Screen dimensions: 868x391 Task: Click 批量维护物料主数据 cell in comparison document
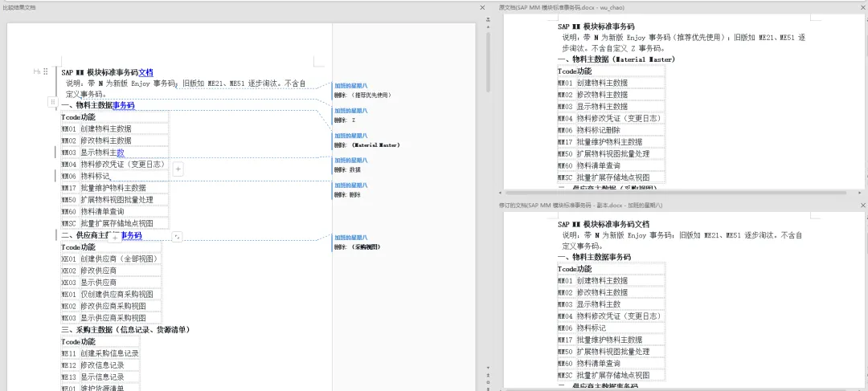coord(124,188)
